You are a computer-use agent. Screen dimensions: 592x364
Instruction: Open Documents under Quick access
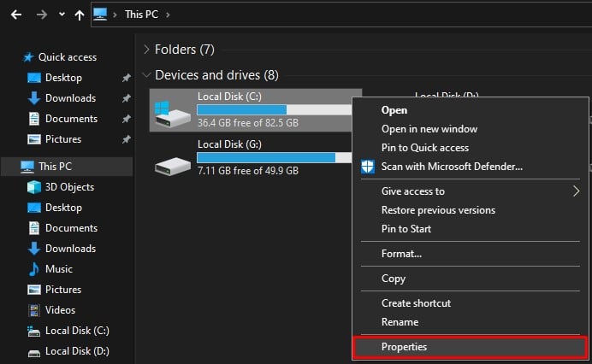tap(71, 119)
